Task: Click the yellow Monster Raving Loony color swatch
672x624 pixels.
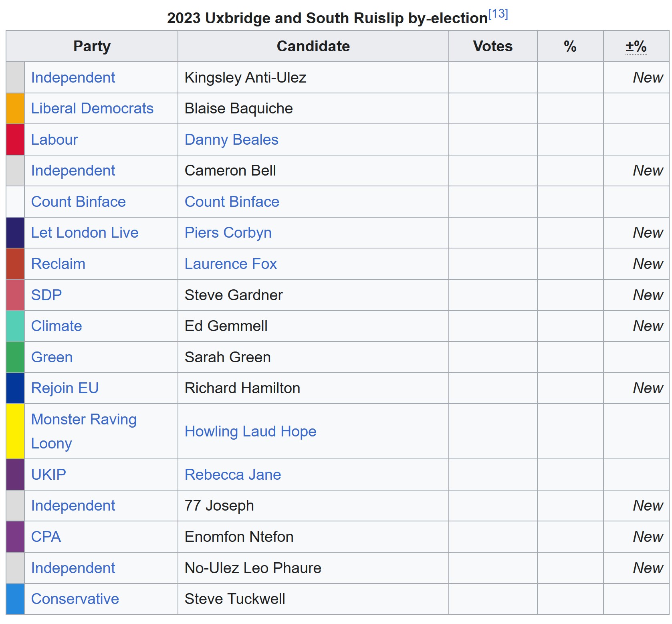Action: tap(15, 431)
